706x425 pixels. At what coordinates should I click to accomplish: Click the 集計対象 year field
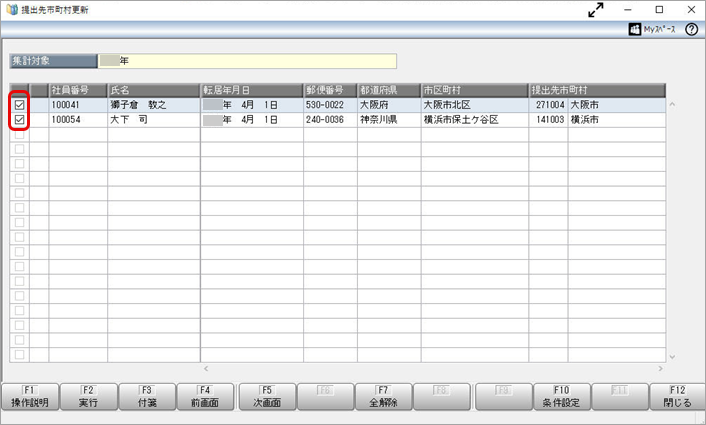pyautogui.click(x=247, y=61)
